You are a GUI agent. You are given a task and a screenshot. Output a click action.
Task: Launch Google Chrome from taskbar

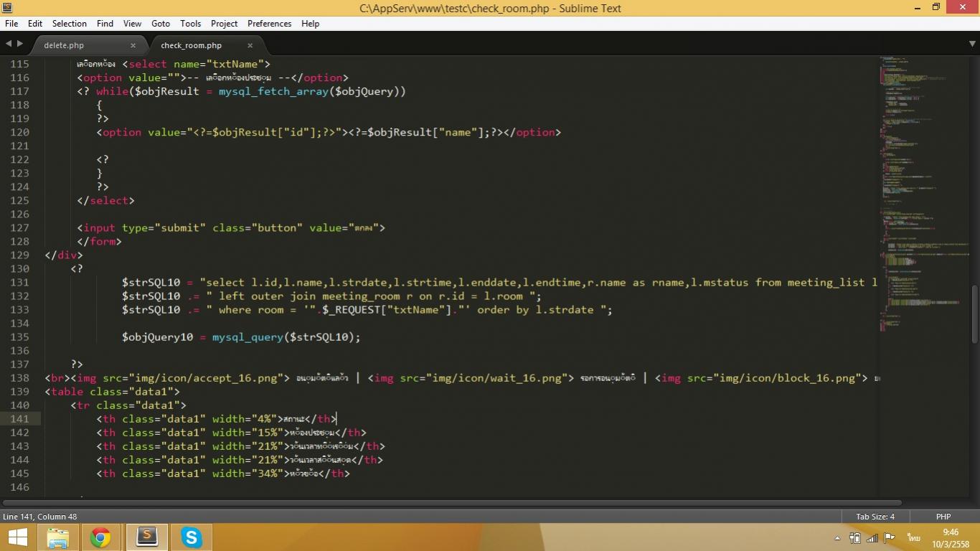click(100, 537)
